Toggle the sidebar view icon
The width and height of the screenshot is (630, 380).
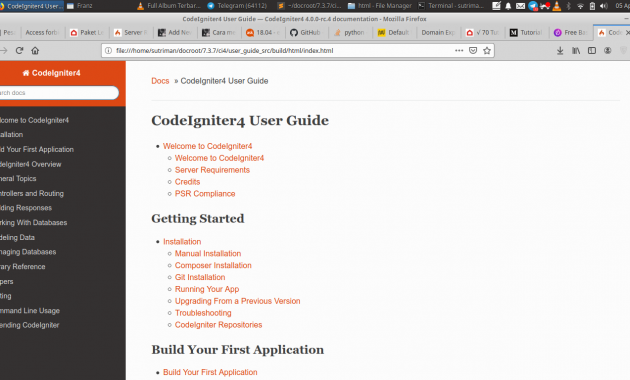592,51
